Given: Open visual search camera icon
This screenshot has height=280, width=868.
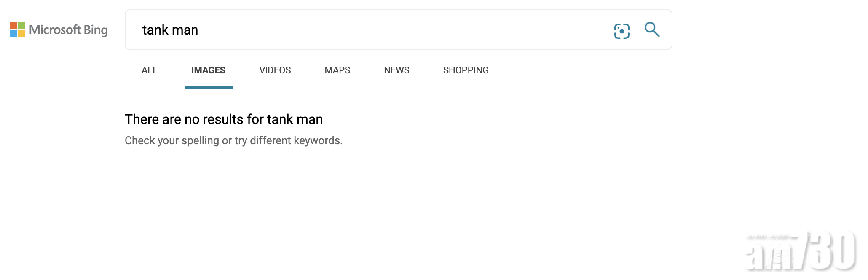Looking at the screenshot, I should click(622, 31).
